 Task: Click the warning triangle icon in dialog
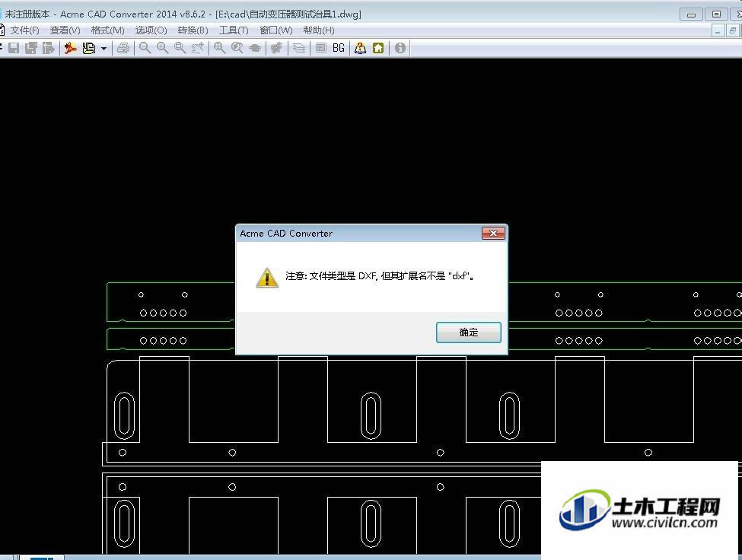(x=267, y=278)
